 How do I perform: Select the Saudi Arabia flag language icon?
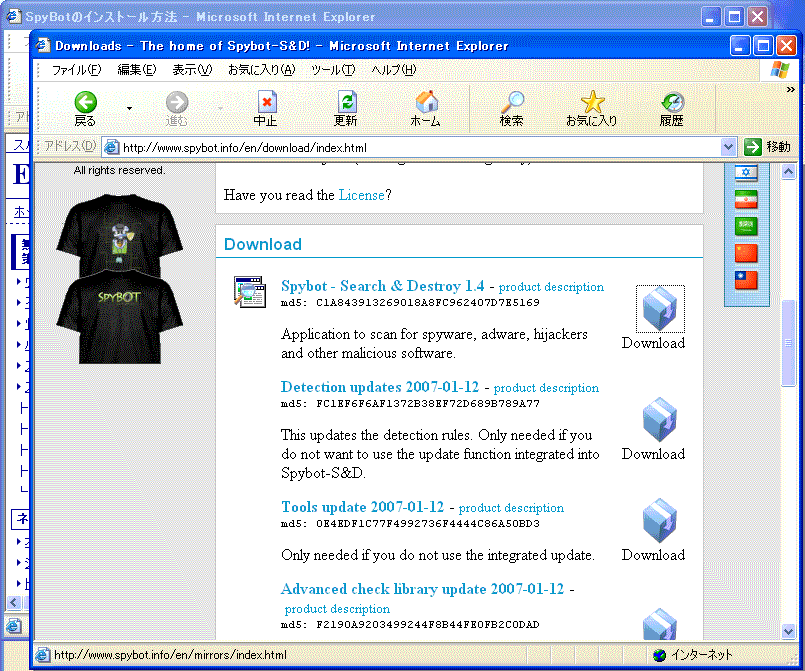746,226
